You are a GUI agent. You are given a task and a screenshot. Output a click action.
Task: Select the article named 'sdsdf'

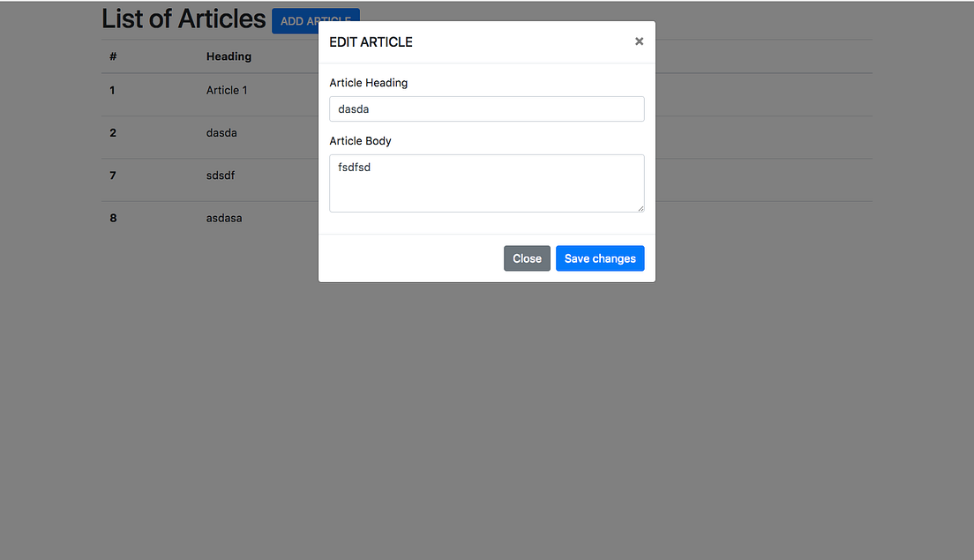tap(221, 175)
